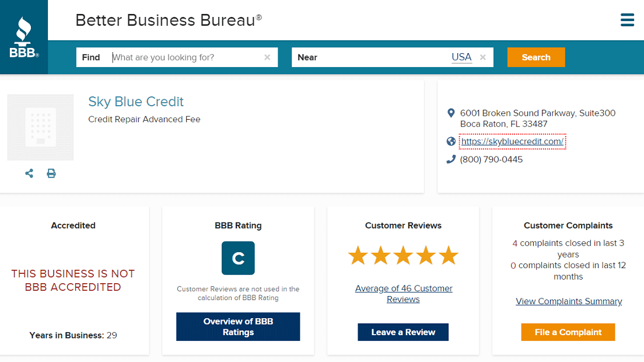Click the Better Business Bureau heading
The width and height of the screenshot is (644, 362).
point(169,20)
